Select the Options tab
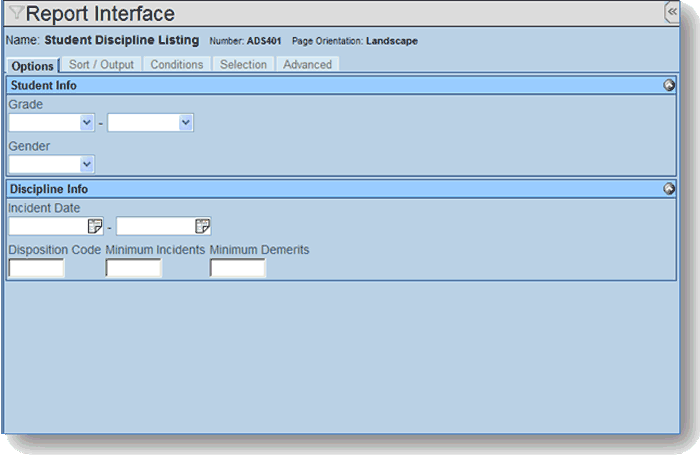This screenshot has height=455, width=700. coord(33,66)
